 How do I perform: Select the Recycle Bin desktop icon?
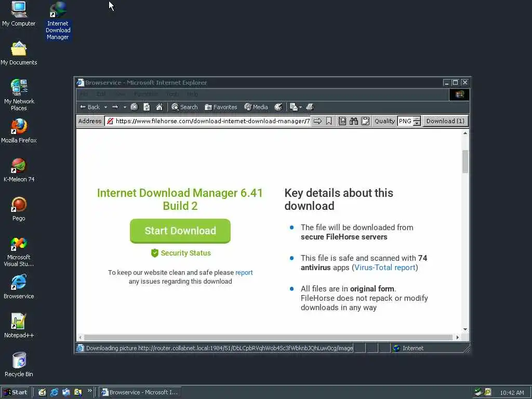coord(19,365)
